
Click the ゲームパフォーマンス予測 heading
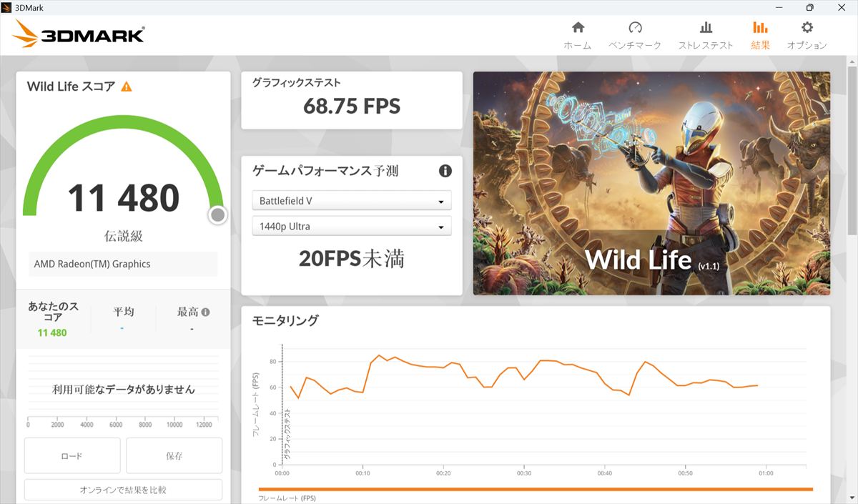tap(325, 171)
